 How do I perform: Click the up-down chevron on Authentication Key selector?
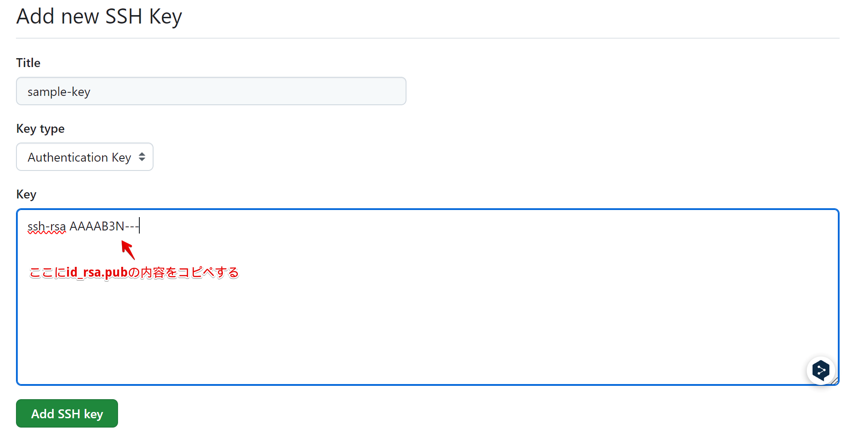click(x=142, y=157)
